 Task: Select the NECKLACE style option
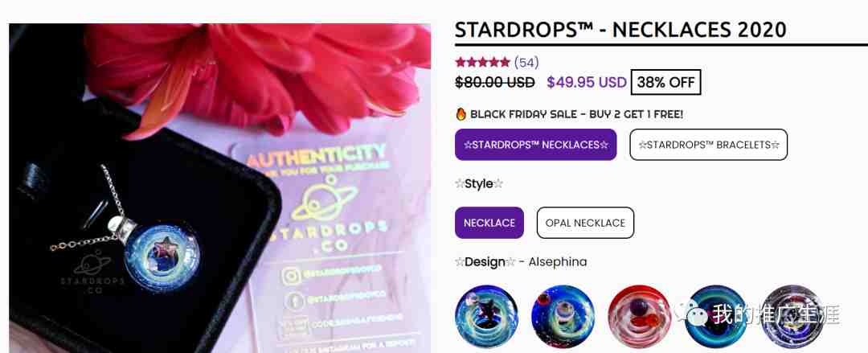pyautogui.click(x=489, y=223)
